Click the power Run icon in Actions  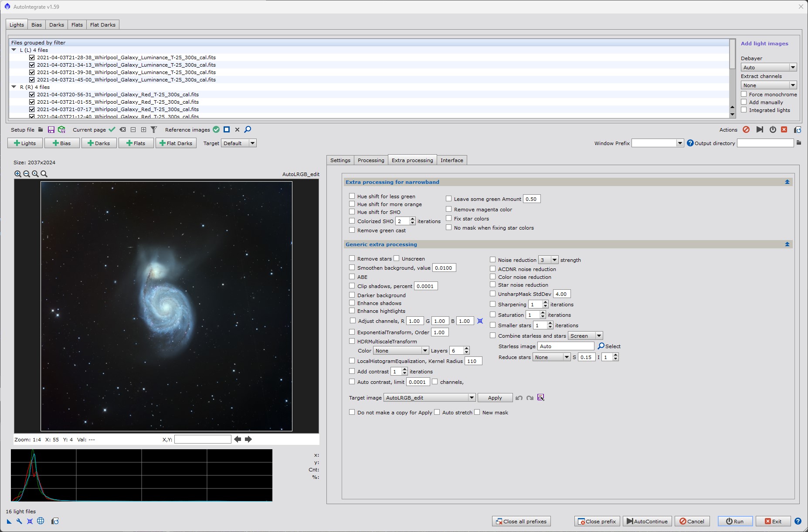(x=773, y=129)
